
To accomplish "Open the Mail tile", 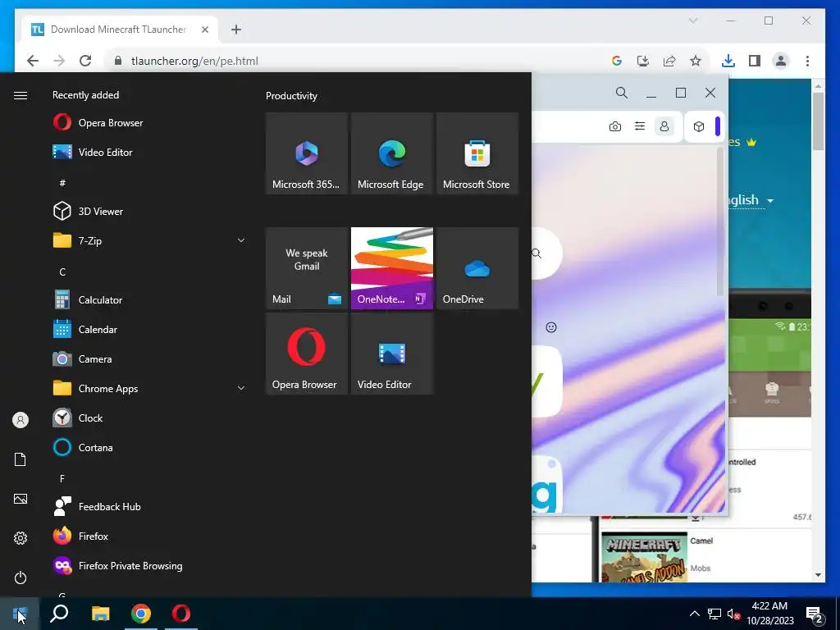I will click(307, 268).
